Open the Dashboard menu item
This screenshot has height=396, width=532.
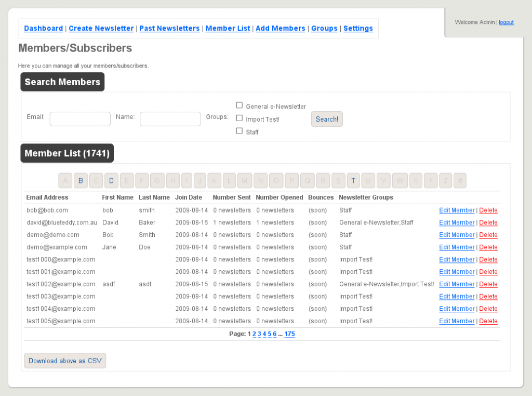(44, 29)
